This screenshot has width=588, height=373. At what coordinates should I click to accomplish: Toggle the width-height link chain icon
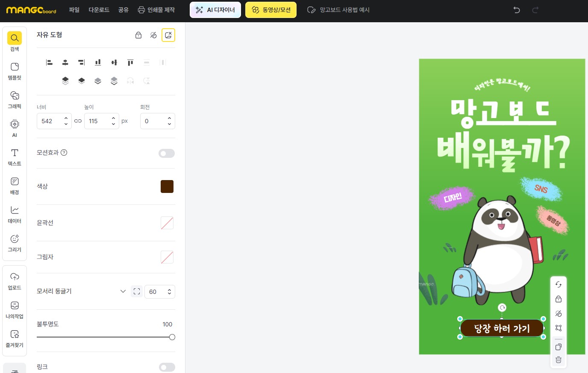78,121
